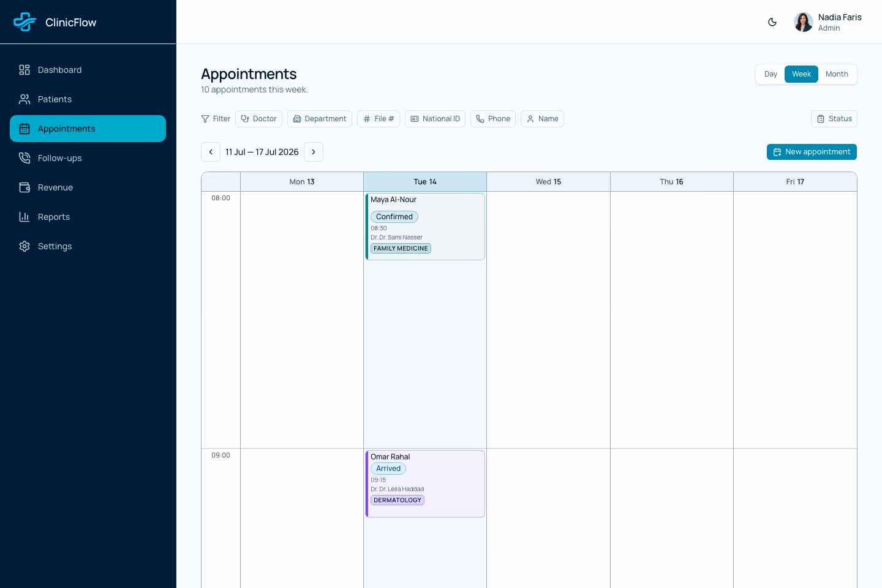Click the 11 Jul — 17 Jul 2026 date range
The height and width of the screenshot is (588, 882).
(262, 152)
